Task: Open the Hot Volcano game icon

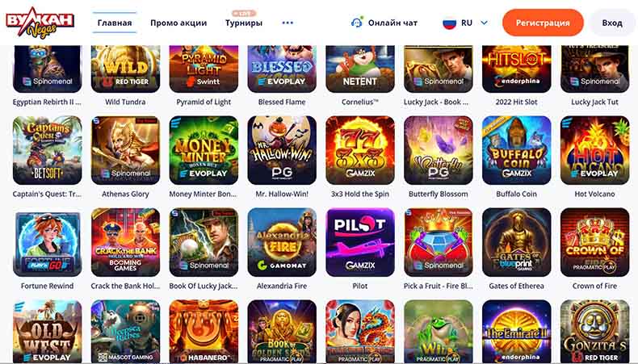Action: pyautogui.click(x=595, y=150)
